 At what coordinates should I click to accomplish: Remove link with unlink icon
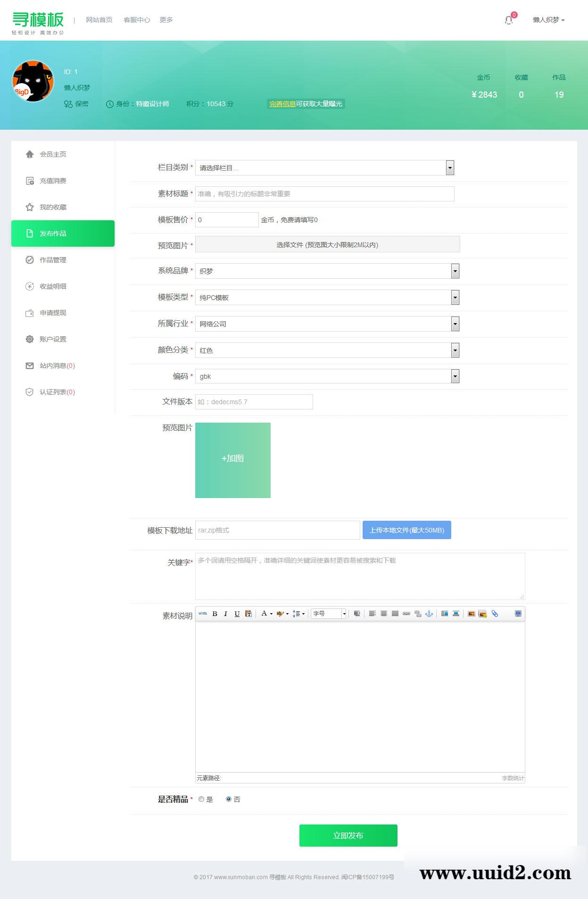[418, 614]
